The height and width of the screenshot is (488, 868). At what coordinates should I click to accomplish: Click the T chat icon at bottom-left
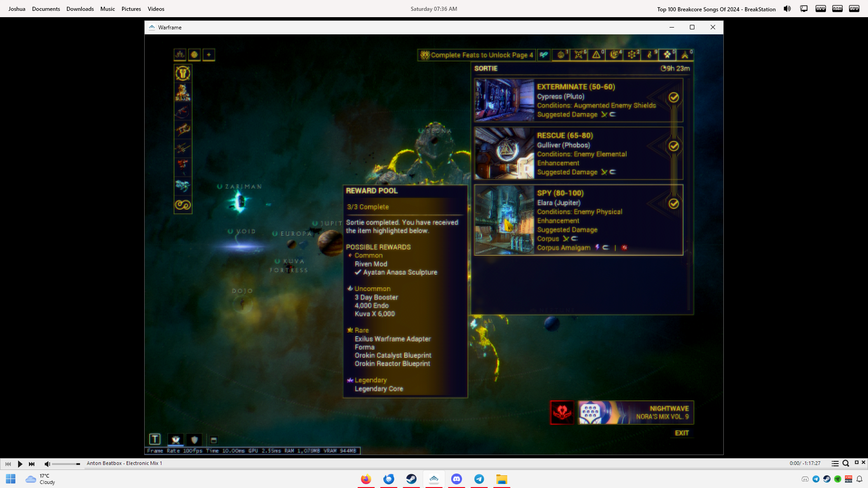(x=155, y=439)
